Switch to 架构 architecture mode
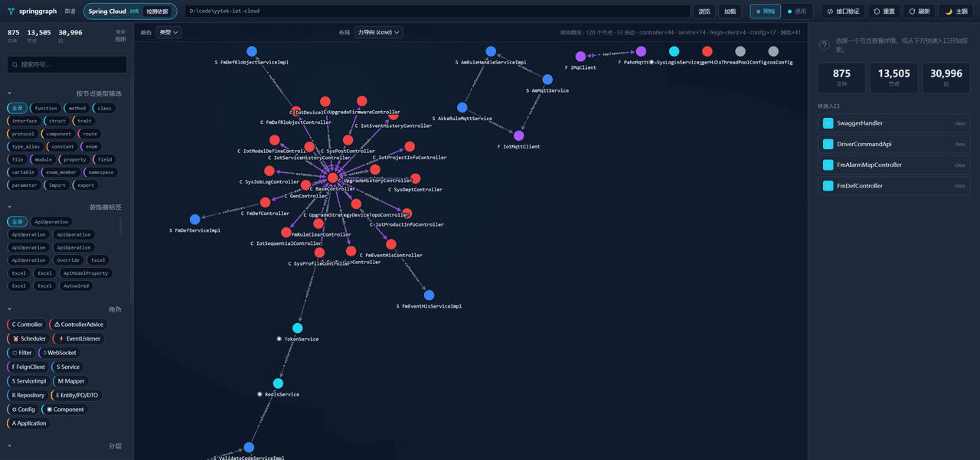The height and width of the screenshot is (460, 980). coord(765,11)
